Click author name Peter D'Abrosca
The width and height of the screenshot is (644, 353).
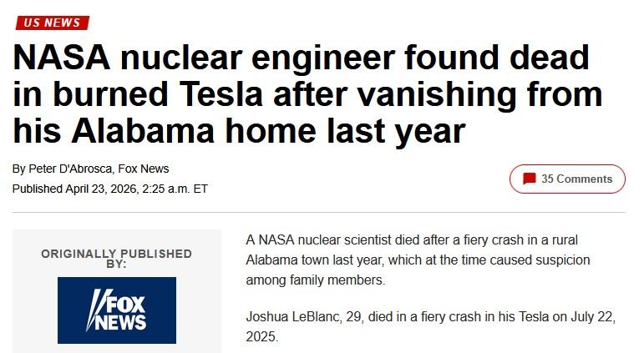point(70,169)
